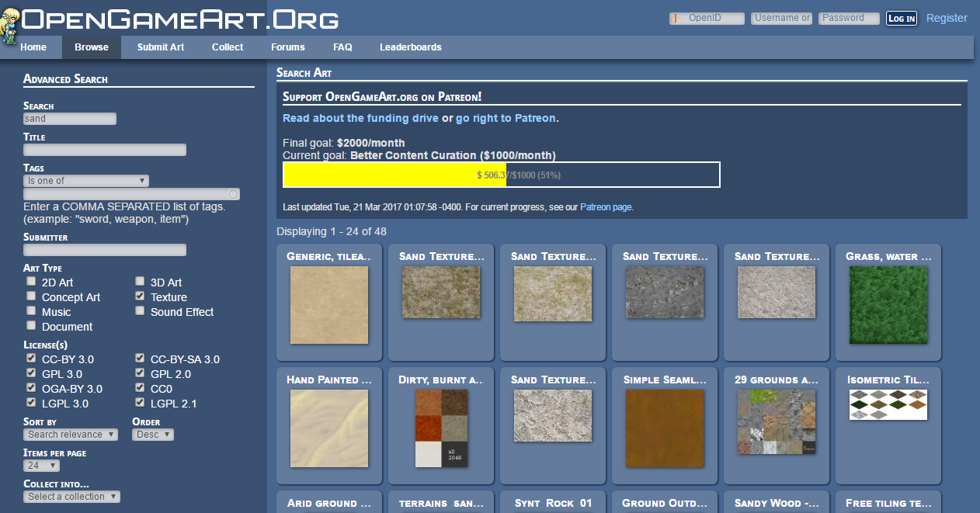Change the Items per page dropdown

click(41, 466)
